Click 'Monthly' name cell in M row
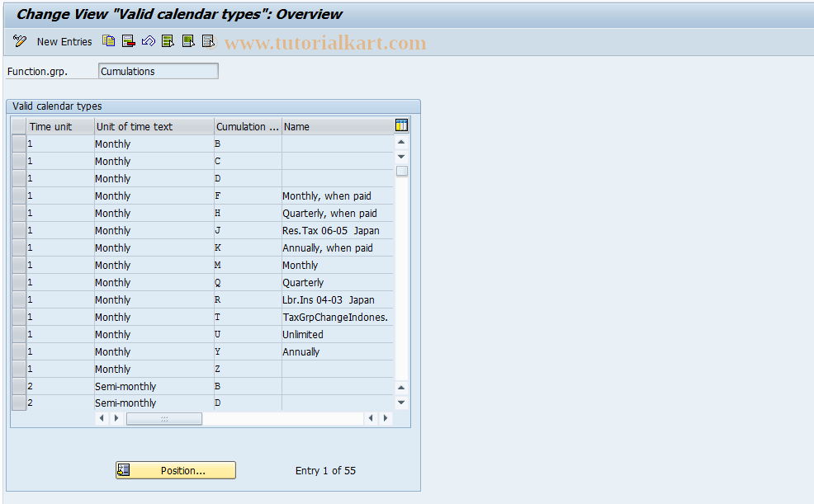The image size is (814, 504). tap(338, 265)
